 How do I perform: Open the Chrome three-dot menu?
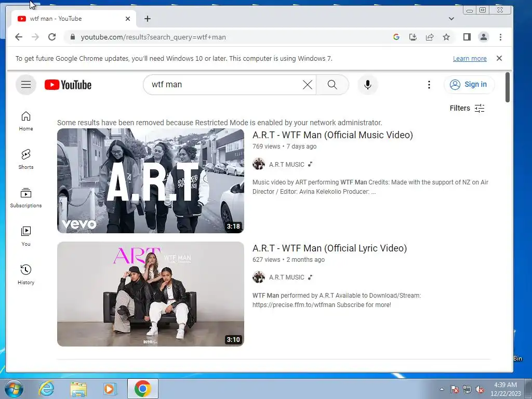pyautogui.click(x=500, y=37)
